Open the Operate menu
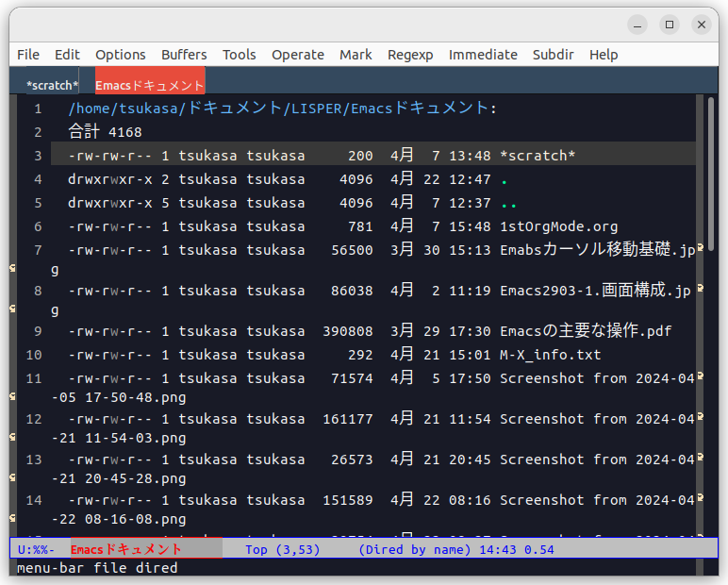 coord(298,55)
